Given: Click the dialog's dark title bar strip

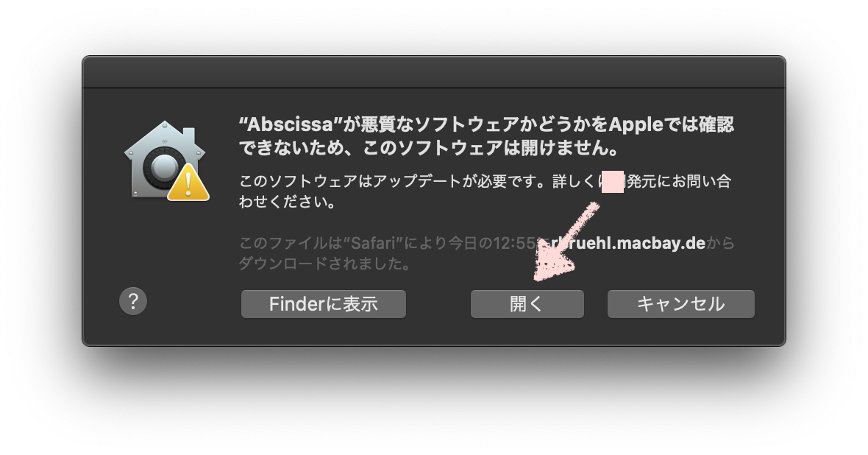Looking at the screenshot, I should [x=434, y=72].
